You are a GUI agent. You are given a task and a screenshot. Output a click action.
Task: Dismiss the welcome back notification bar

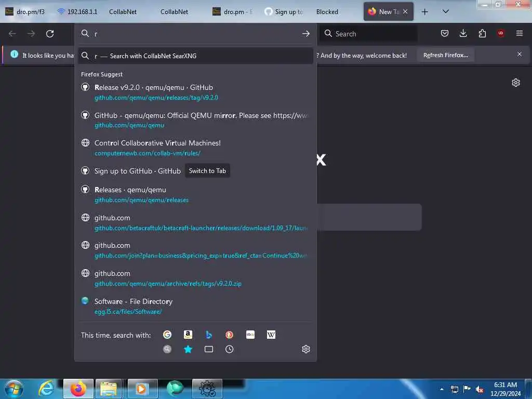(520, 54)
